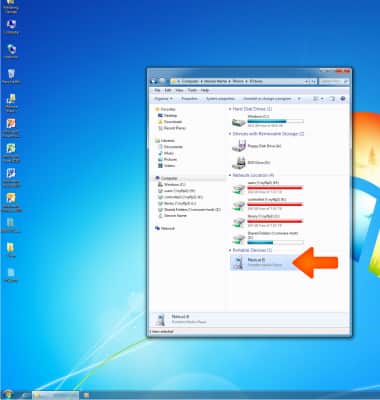The image size is (380, 400).
Task: Open the Pictures library
Action: click(x=168, y=159)
